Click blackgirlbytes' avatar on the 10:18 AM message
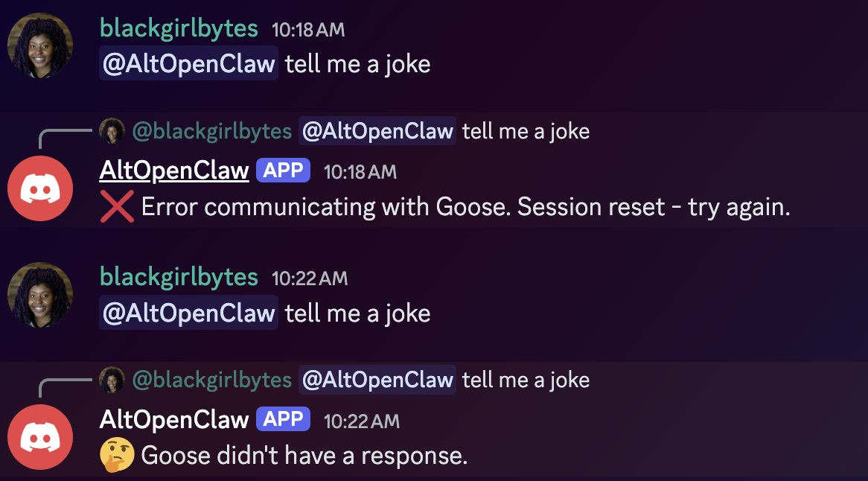Viewport: 868px width, 481px height. click(40, 45)
